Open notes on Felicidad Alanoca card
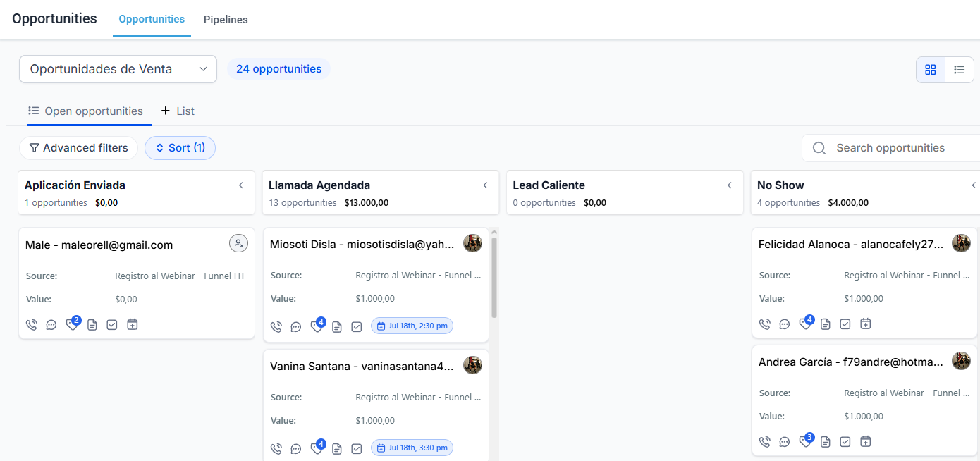Screen dimensions: 980x461 826,324
